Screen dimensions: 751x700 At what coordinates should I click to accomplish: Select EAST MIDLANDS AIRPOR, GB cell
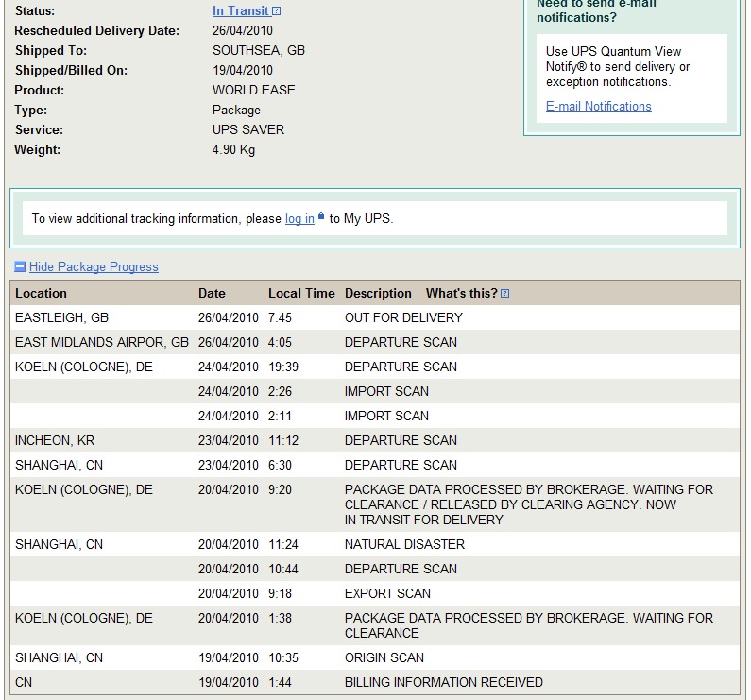[x=102, y=342]
